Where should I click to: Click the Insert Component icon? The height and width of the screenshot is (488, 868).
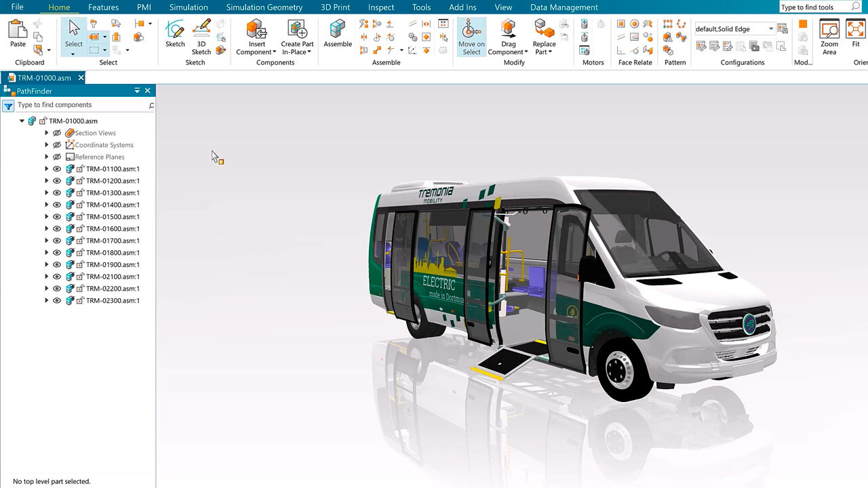point(256,30)
